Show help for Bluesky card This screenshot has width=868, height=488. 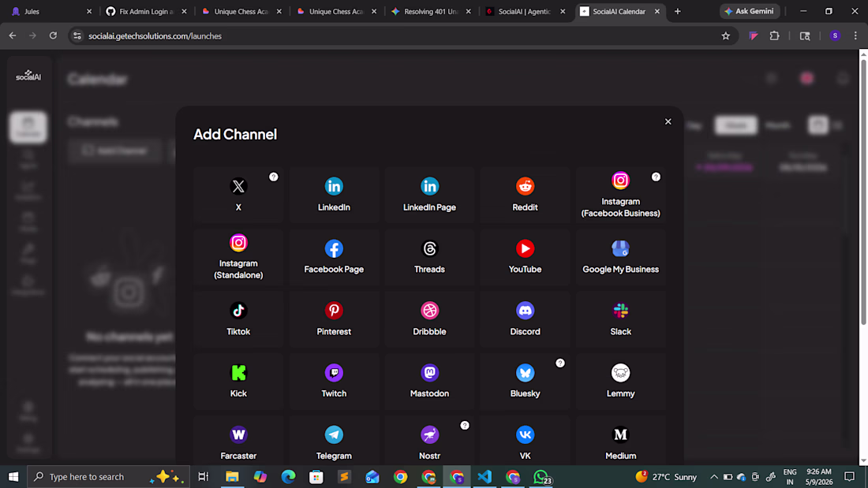pos(560,363)
